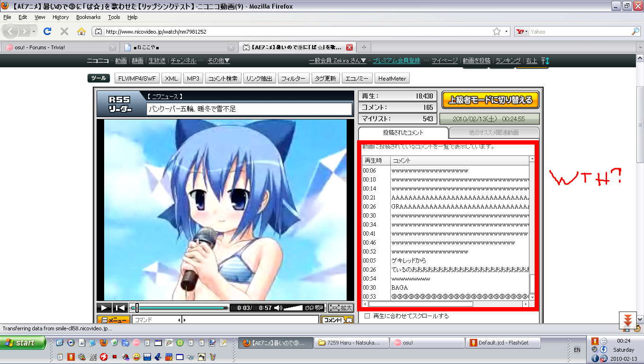Click the HeatMeter tool button

(392, 78)
